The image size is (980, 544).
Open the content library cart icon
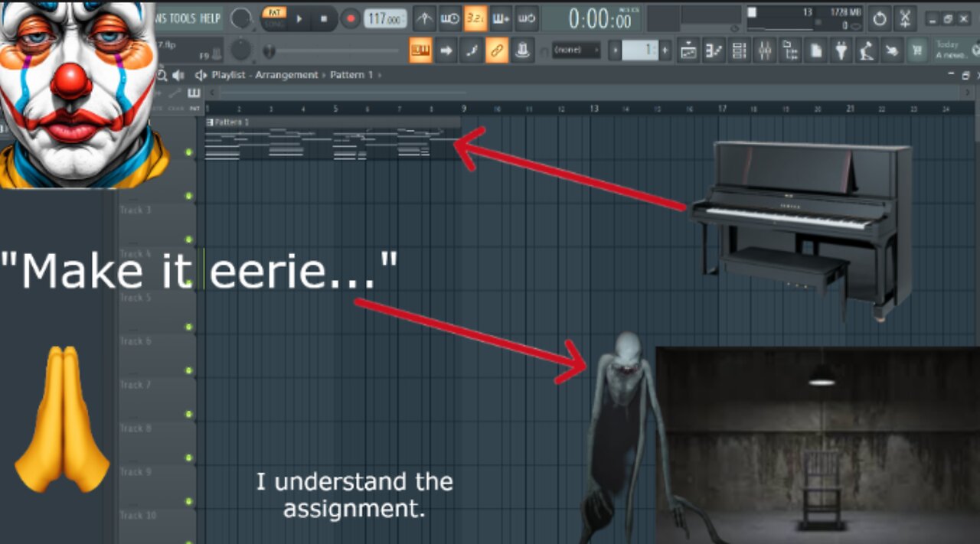pos(916,50)
